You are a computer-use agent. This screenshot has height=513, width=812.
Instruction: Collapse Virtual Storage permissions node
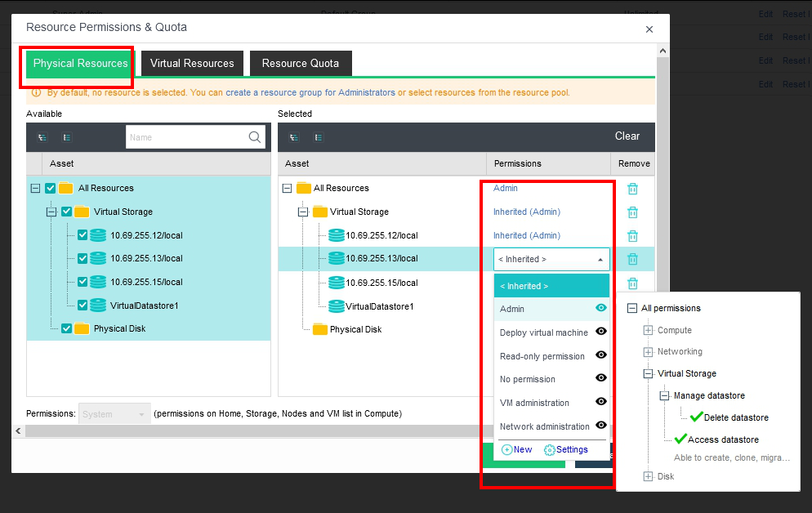648,374
